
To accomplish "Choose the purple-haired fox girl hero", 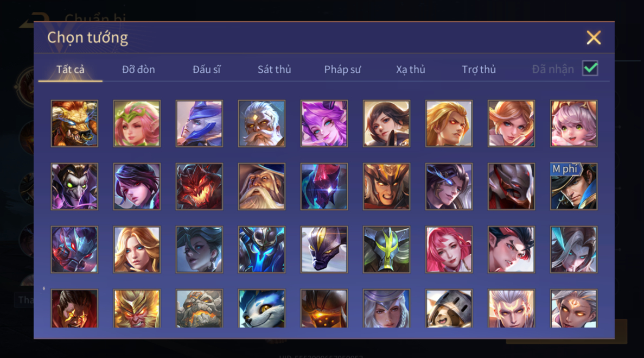I will click(x=324, y=123).
